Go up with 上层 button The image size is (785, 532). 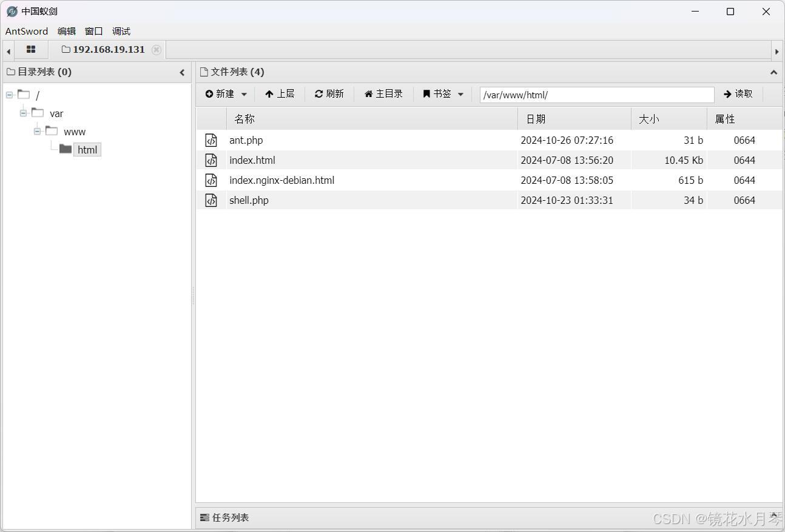coord(280,94)
